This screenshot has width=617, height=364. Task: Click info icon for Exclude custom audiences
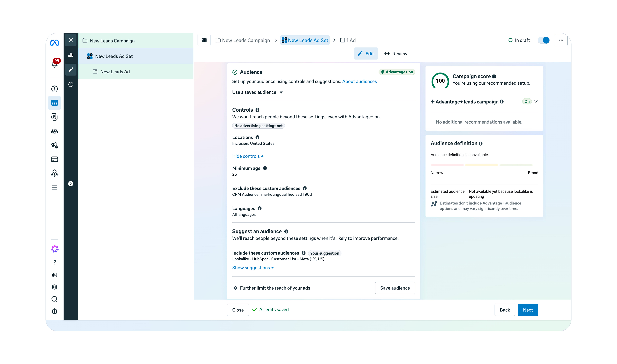tap(305, 188)
